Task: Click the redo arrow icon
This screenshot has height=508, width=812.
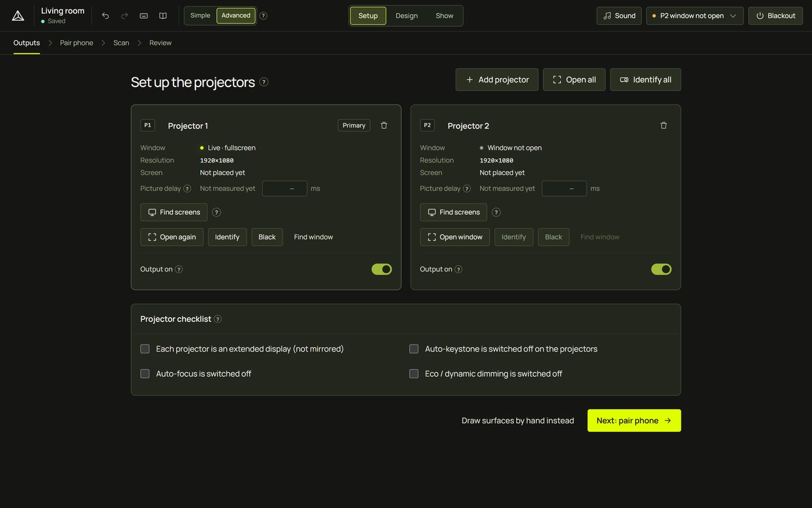Action: (125, 16)
